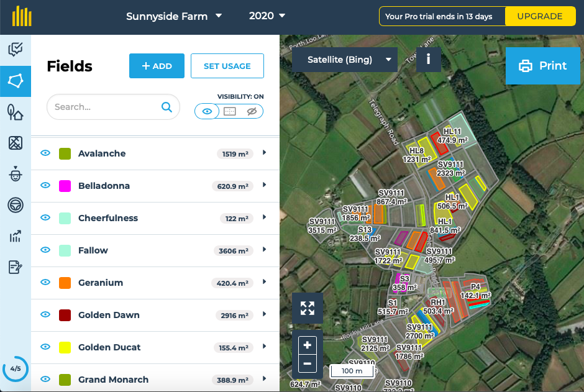Open the crossed map sidebar icon

16,143
